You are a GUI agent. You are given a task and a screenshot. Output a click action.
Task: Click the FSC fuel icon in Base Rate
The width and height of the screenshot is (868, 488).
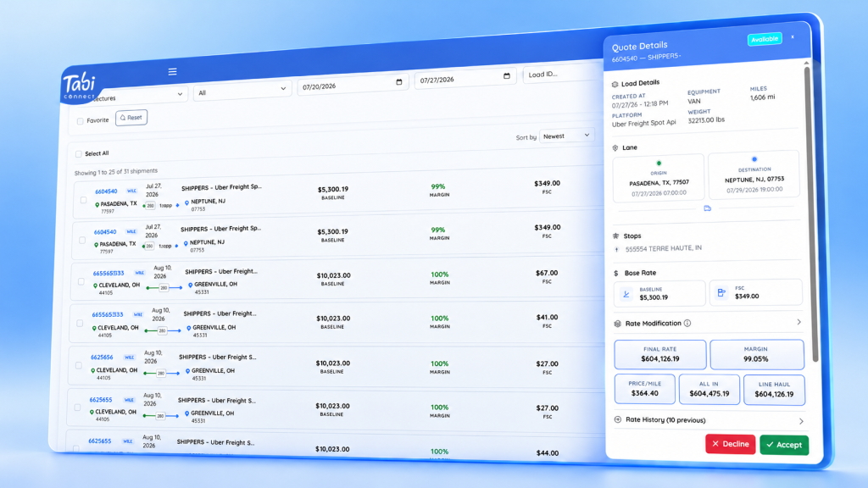(x=721, y=292)
